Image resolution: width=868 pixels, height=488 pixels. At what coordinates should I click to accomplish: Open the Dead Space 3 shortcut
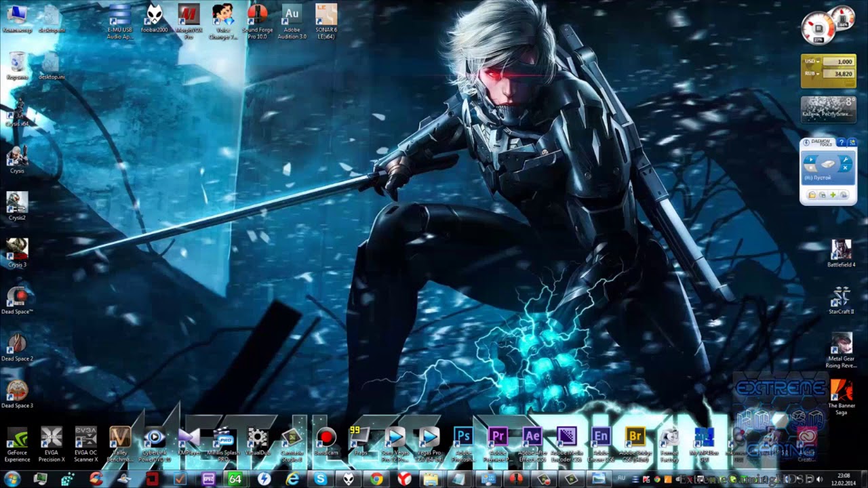[x=17, y=394]
